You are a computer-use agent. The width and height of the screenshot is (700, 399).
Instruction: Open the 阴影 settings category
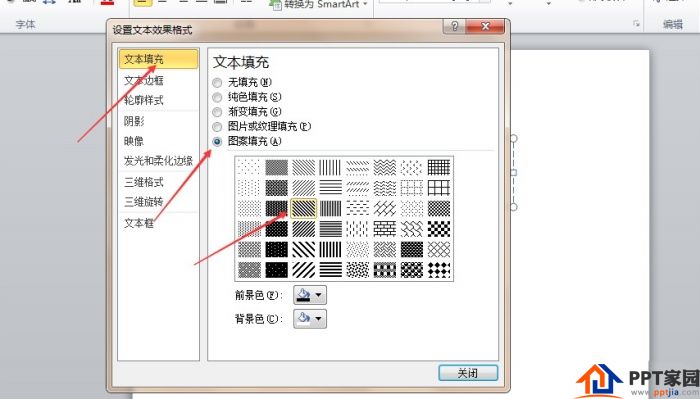[x=134, y=121]
